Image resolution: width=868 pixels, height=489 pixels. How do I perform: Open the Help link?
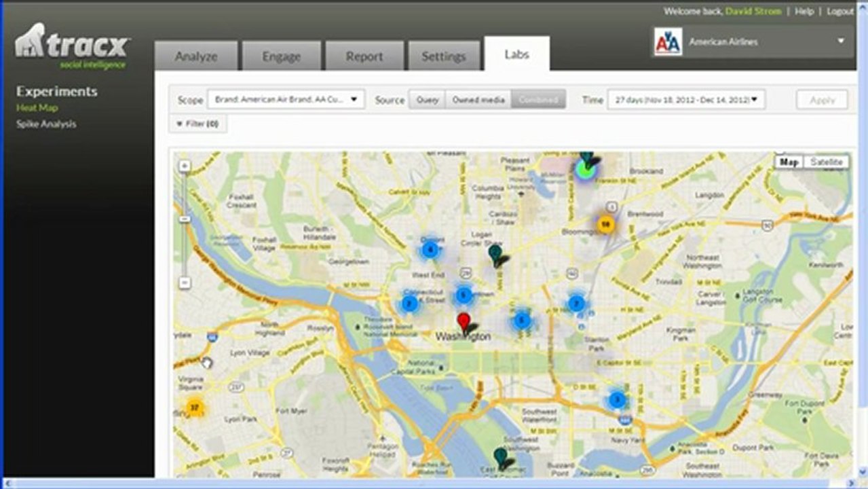click(804, 12)
